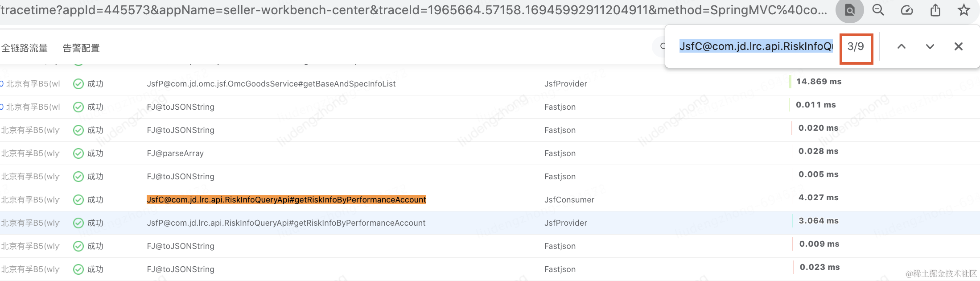Close the find bar
The width and height of the screenshot is (980, 281).
point(959,46)
